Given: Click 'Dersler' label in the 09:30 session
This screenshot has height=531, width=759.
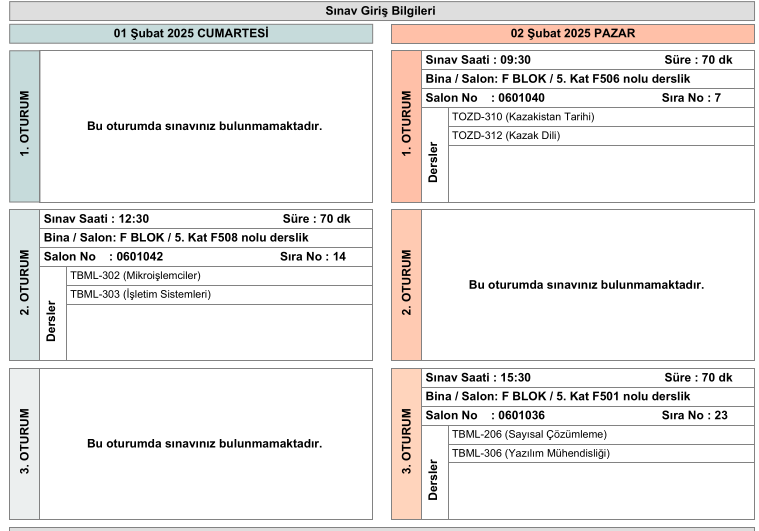Looking at the screenshot, I should click(433, 162).
